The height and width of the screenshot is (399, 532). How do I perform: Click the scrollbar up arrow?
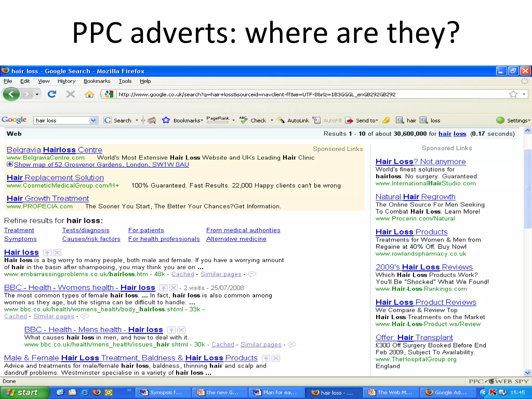(528, 131)
